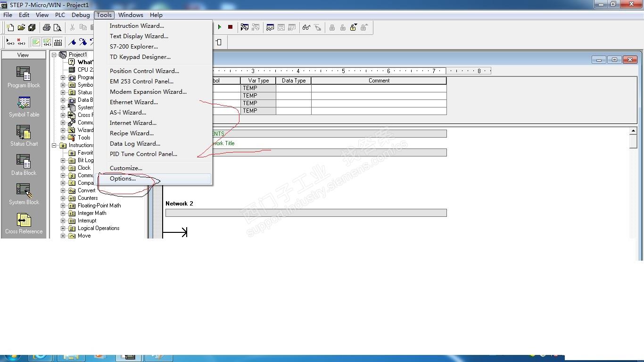Expand the Counters instructions folder
Screen dimensions: 644x362
[x=63, y=198]
